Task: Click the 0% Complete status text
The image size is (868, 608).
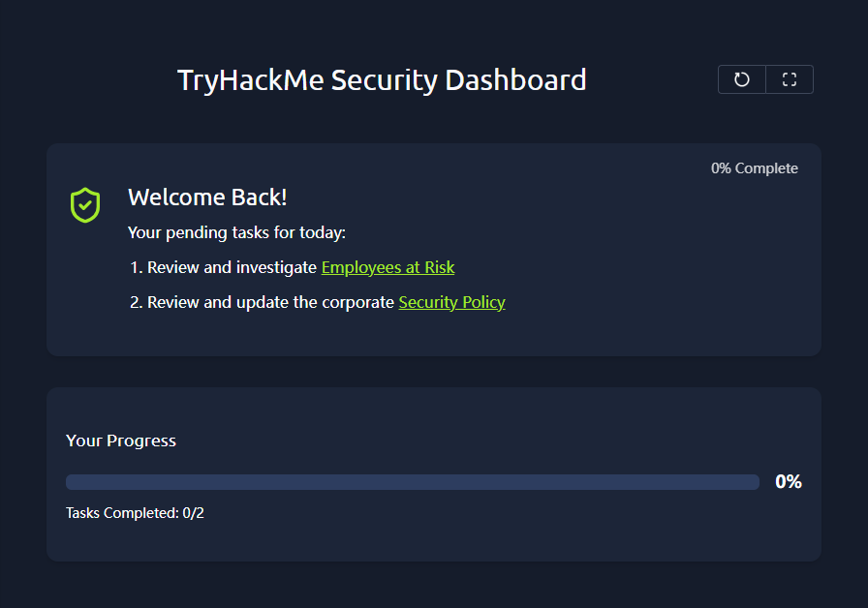Action: (x=755, y=168)
